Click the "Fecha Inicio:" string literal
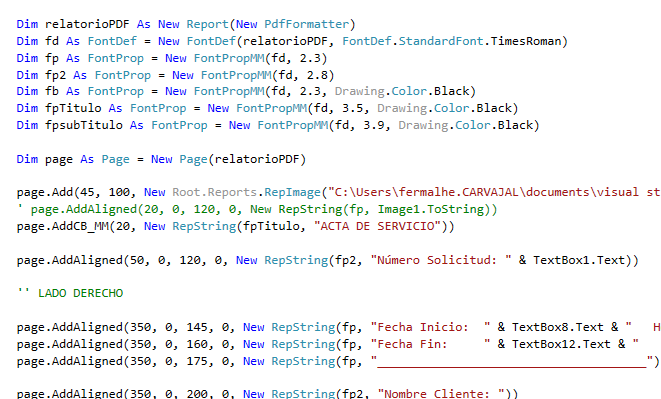This screenshot has width=661, height=399. pyautogui.click(x=430, y=327)
